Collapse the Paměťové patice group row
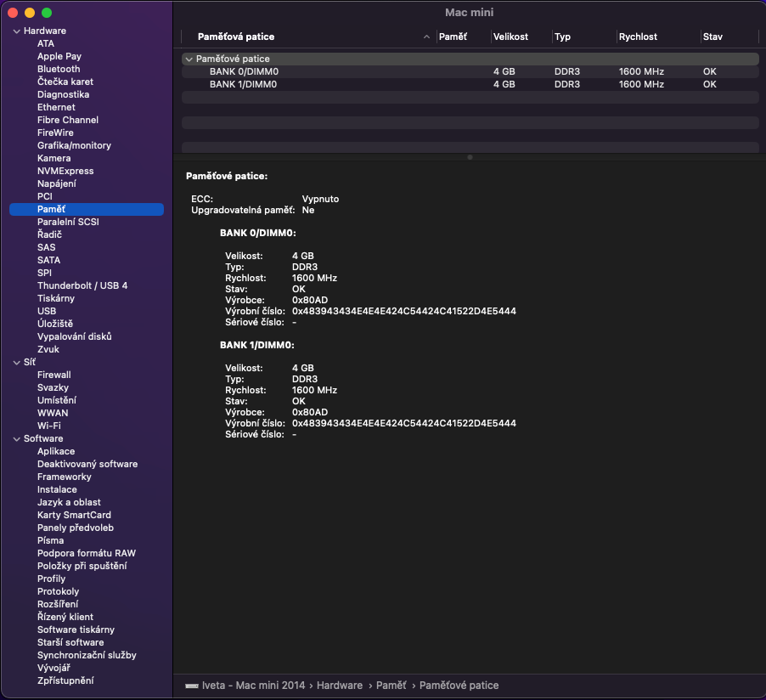The height and width of the screenshot is (700, 766). coord(189,59)
